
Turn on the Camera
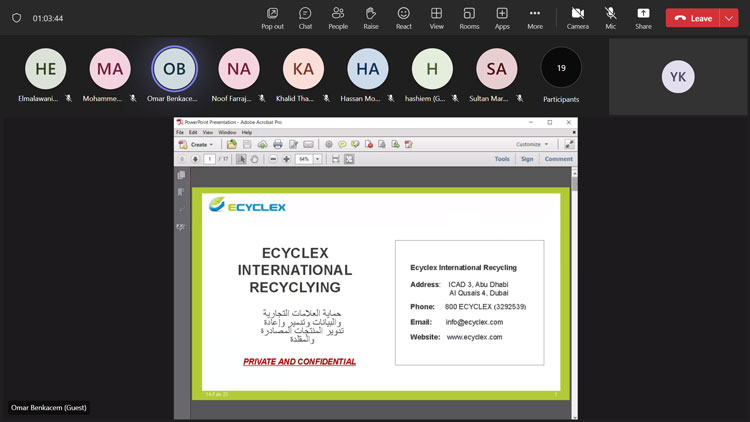point(577,17)
